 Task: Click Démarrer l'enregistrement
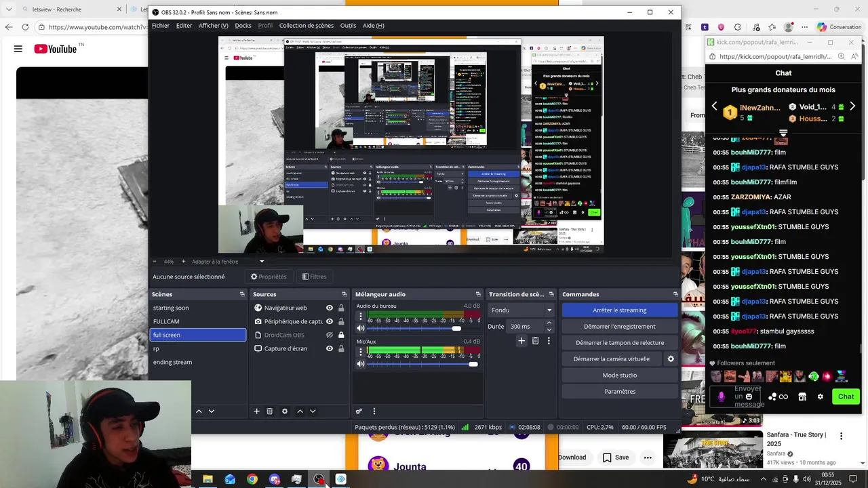coord(620,327)
